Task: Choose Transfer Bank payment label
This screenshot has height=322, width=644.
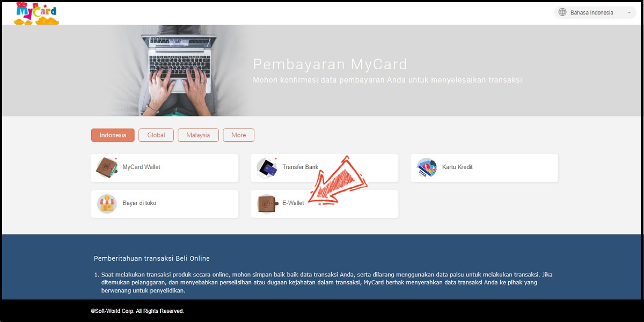Action: pyautogui.click(x=301, y=167)
